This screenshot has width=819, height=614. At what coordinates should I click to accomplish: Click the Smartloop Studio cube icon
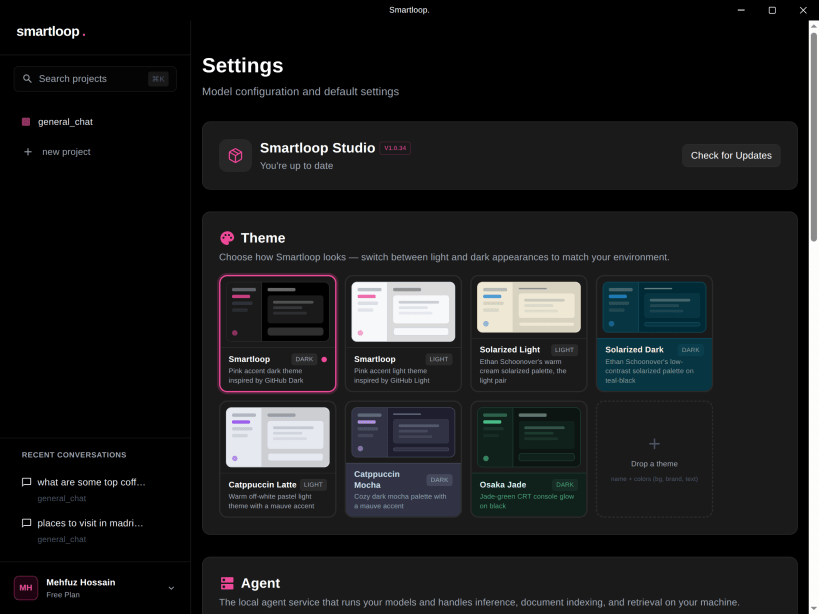pos(236,156)
